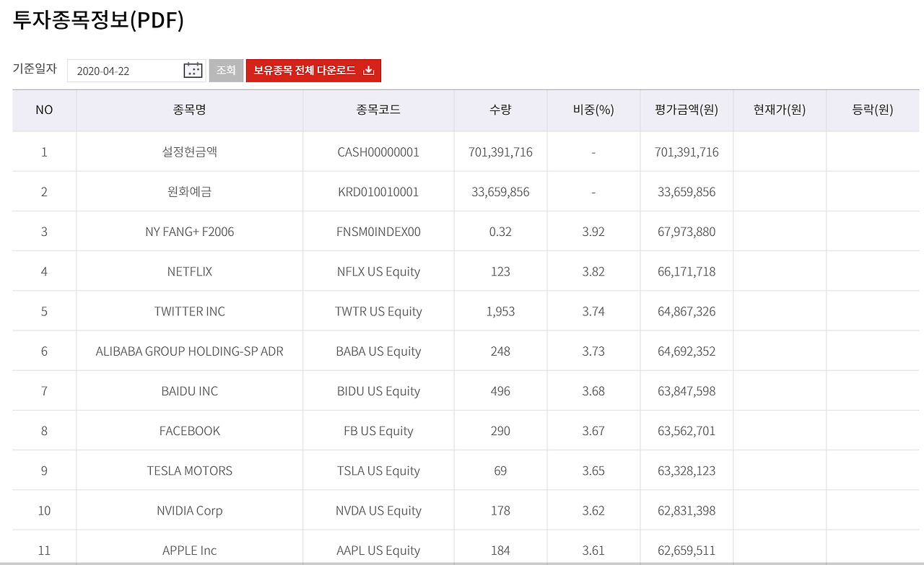
Task: Click Baidu valuation 63,847,598
Action: (687, 391)
